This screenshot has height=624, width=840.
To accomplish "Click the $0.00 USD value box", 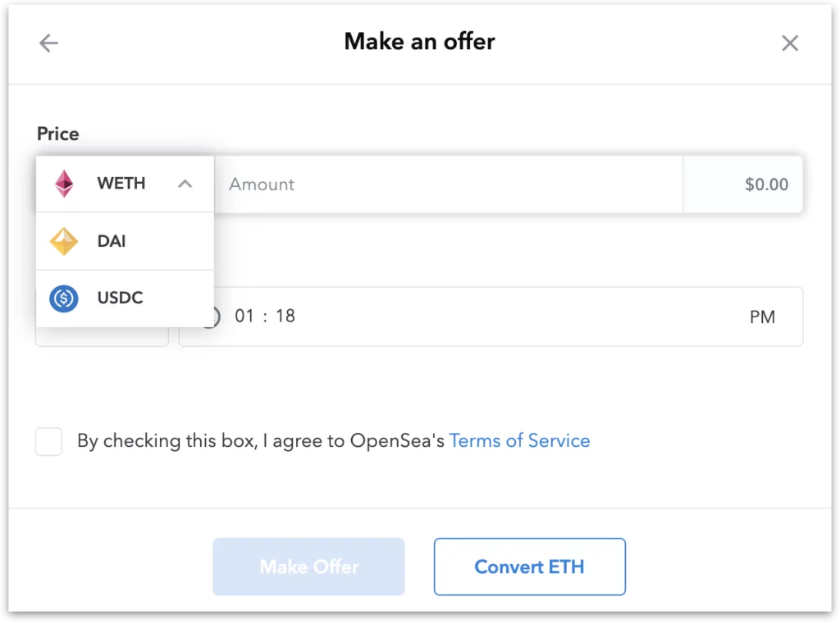I will [x=743, y=184].
